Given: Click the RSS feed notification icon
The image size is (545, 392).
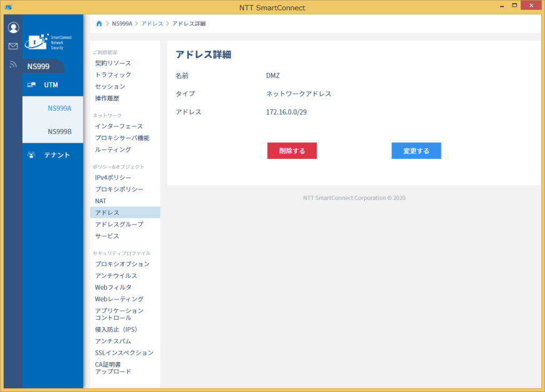Looking at the screenshot, I should 13,65.
